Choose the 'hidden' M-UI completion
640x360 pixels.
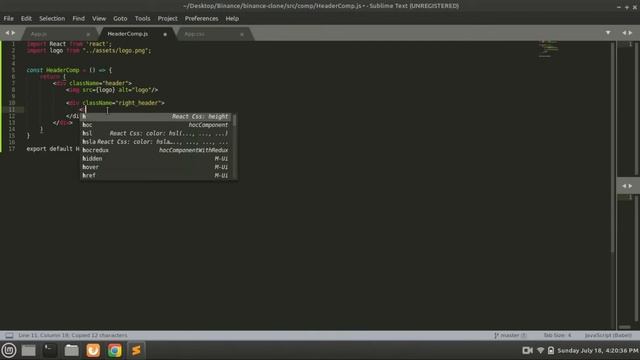tap(157, 158)
